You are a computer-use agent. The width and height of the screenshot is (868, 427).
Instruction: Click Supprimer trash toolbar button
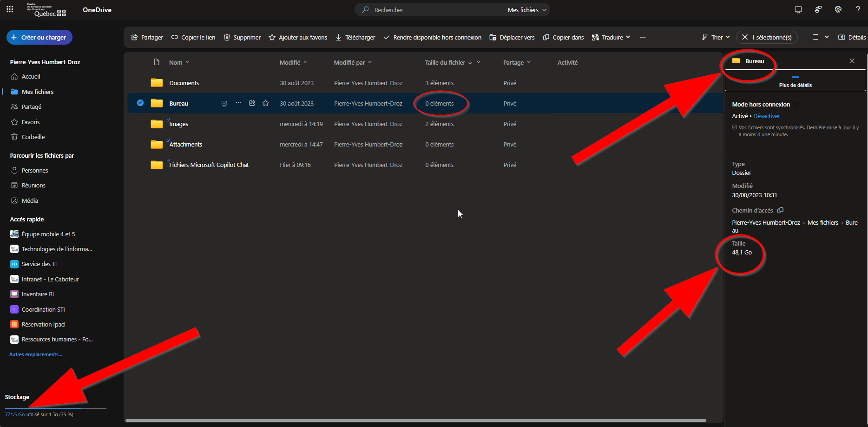[x=242, y=37]
